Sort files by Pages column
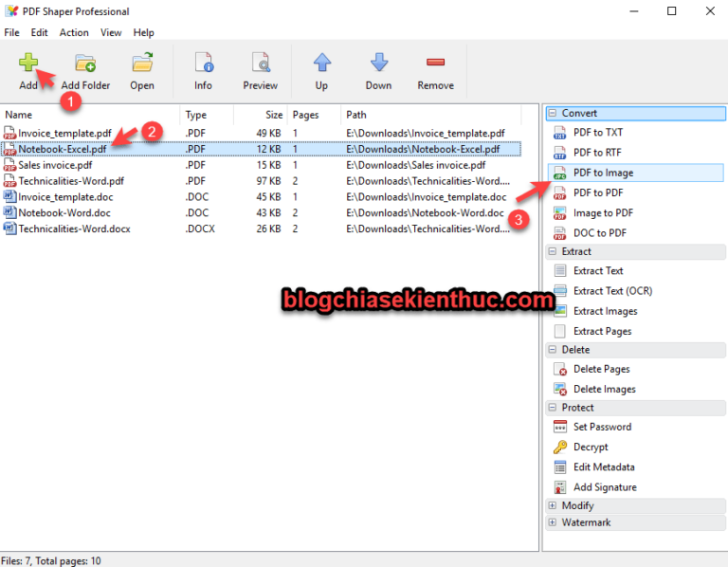Image resolution: width=728 pixels, height=567 pixels. click(314, 115)
